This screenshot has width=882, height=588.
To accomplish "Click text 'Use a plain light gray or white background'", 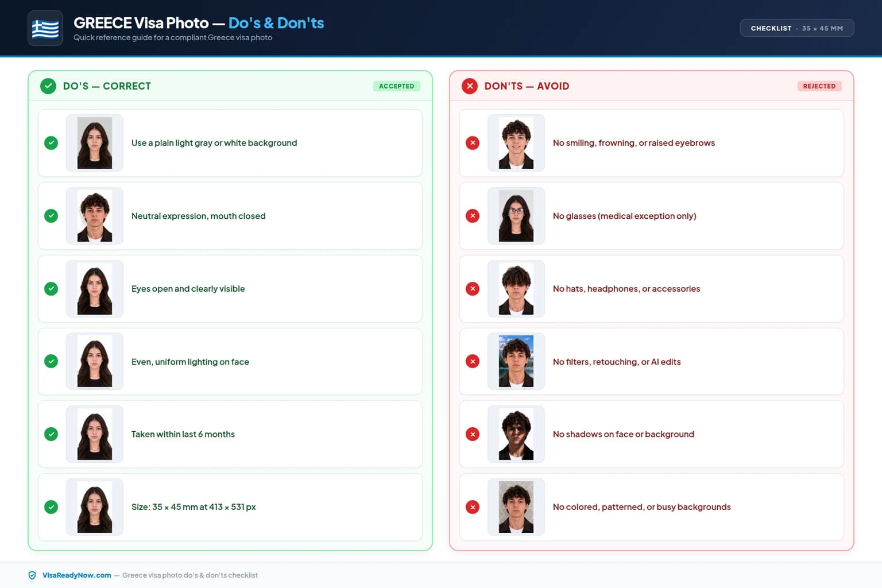I will pyautogui.click(x=214, y=143).
